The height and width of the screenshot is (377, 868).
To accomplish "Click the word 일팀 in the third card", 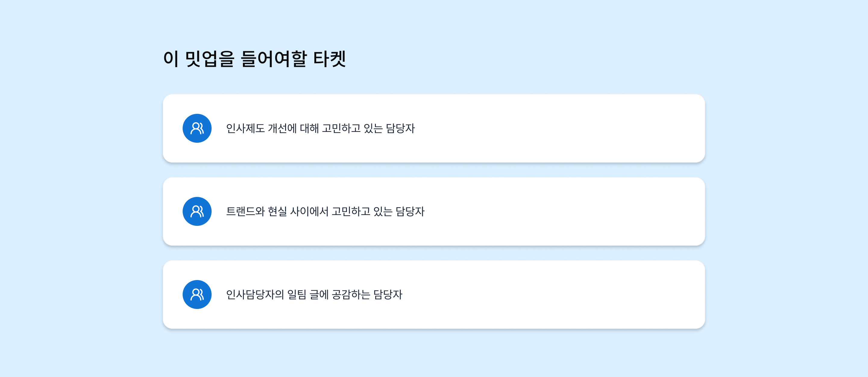I will [x=297, y=294].
